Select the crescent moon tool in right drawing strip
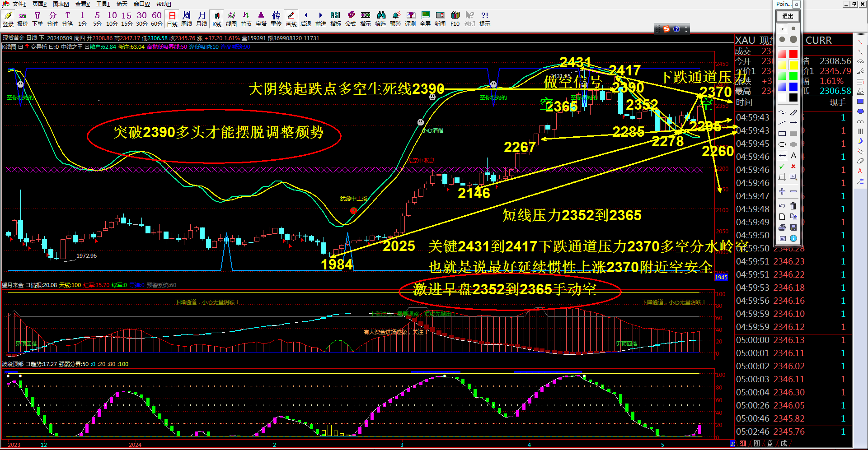 pos(860,141)
